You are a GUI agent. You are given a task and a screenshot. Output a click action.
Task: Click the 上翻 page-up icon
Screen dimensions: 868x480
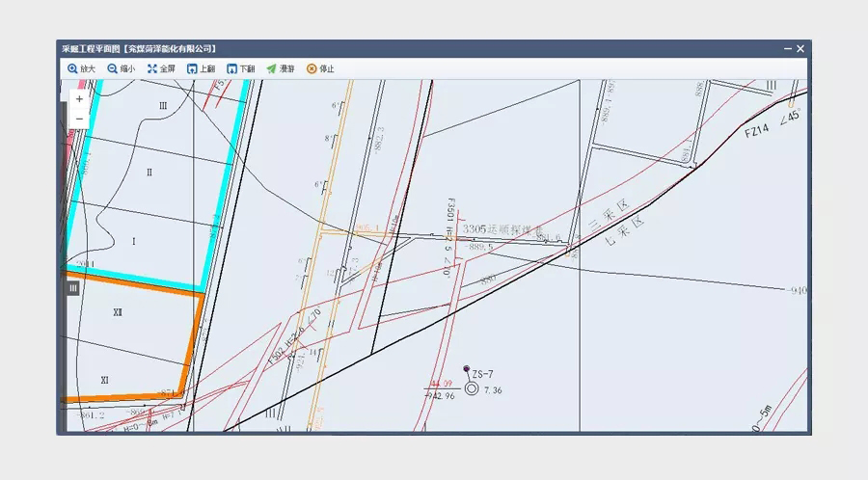[192, 69]
